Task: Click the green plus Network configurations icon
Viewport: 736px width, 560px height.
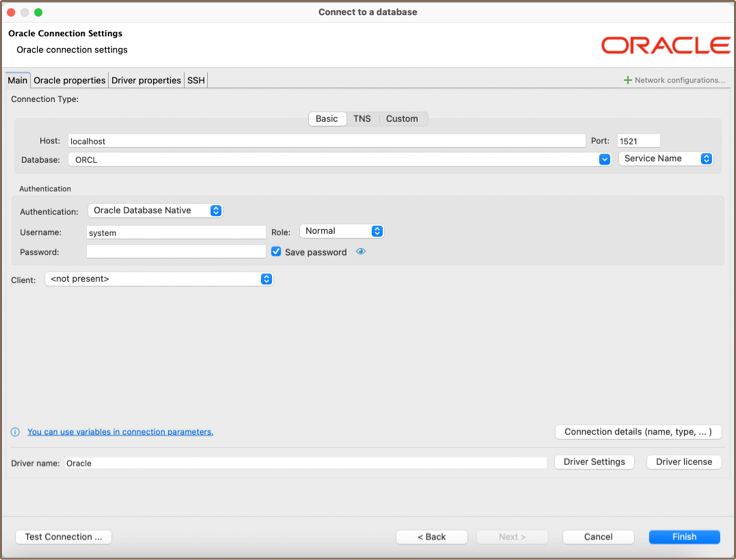Action: tap(627, 80)
